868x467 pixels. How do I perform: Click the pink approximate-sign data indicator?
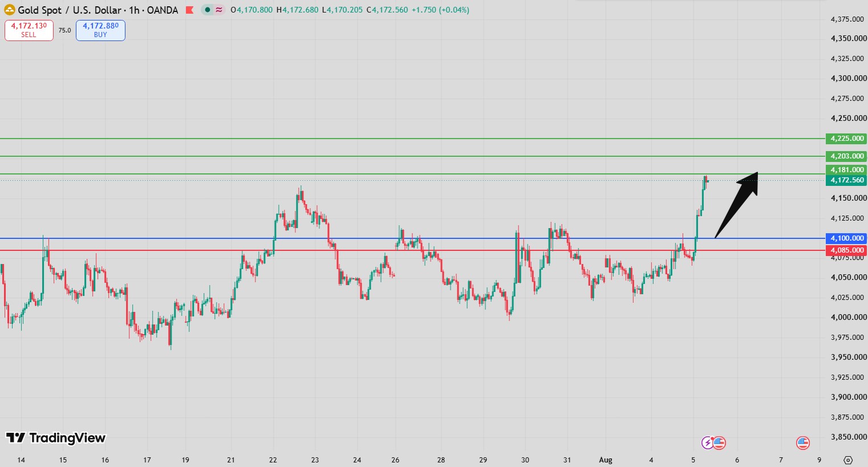219,10
